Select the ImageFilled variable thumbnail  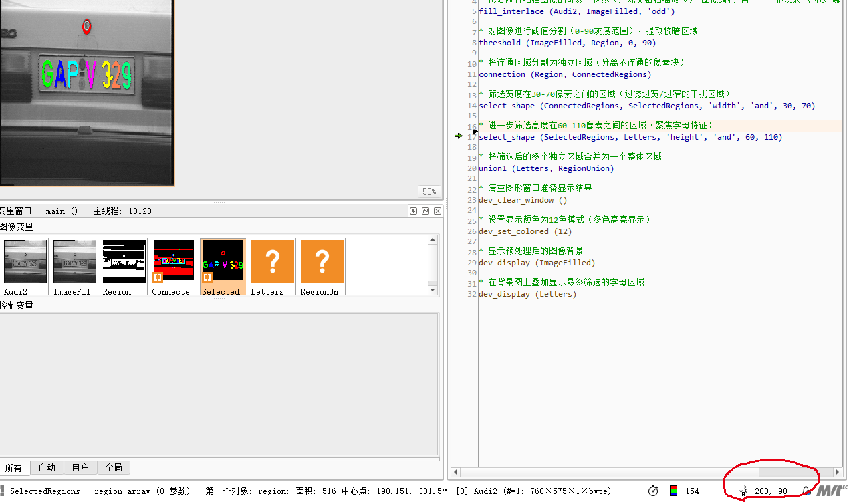click(74, 261)
